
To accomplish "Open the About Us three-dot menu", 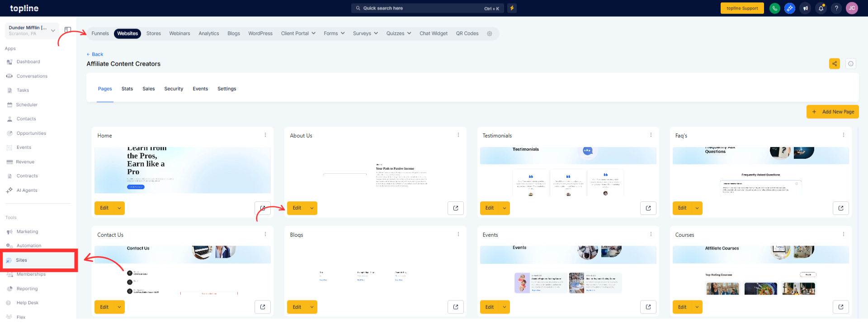I will 458,135.
